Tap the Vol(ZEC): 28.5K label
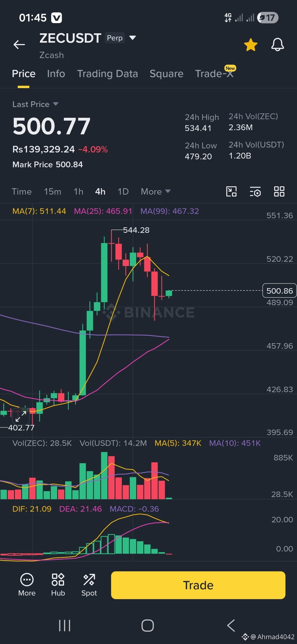The height and width of the screenshot is (644, 297). (x=42, y=443)
